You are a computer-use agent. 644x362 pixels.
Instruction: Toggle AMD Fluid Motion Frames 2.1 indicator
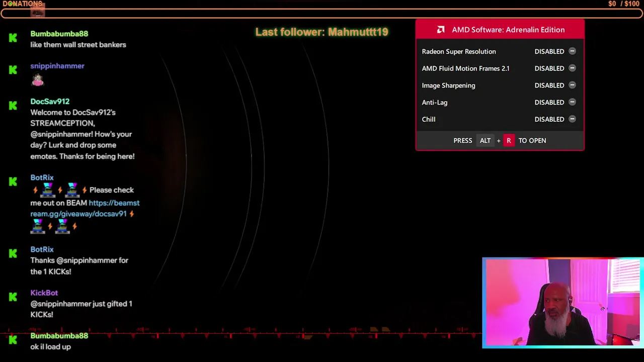[572, 68]
